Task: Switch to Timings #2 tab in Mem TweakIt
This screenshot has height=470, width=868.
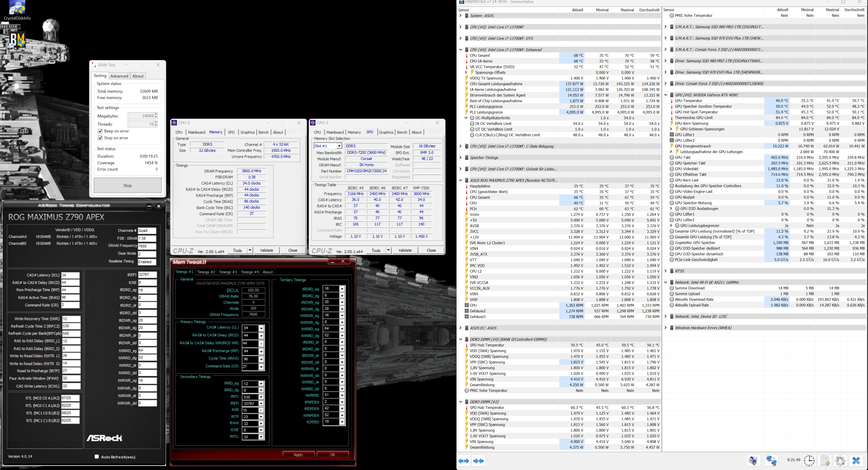Action: coord(206,272)
